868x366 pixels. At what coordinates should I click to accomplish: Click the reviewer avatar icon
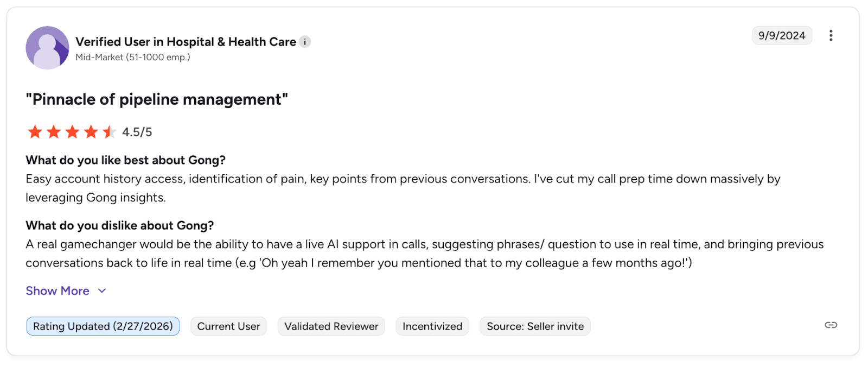pos(47,48)
